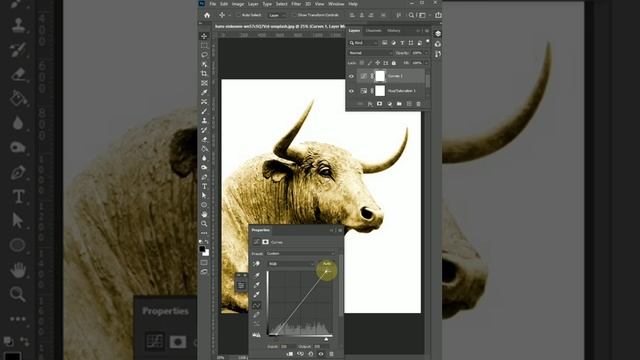Open the workspace switcher dropdown
Viewport: 640px width, 360px height.
click(423, 15)
